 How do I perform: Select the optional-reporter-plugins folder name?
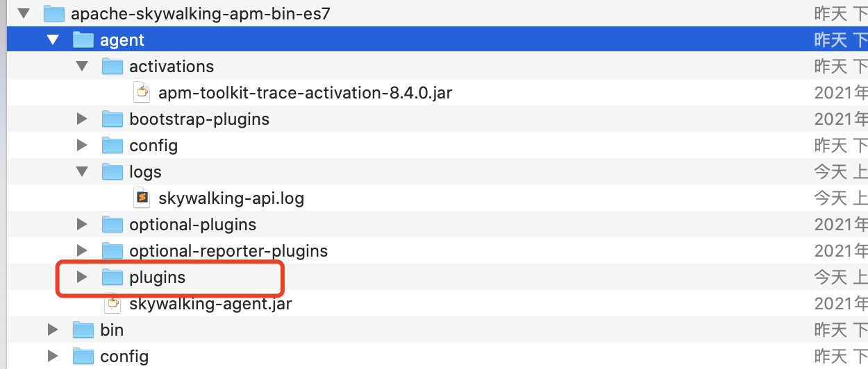point(228,250)
